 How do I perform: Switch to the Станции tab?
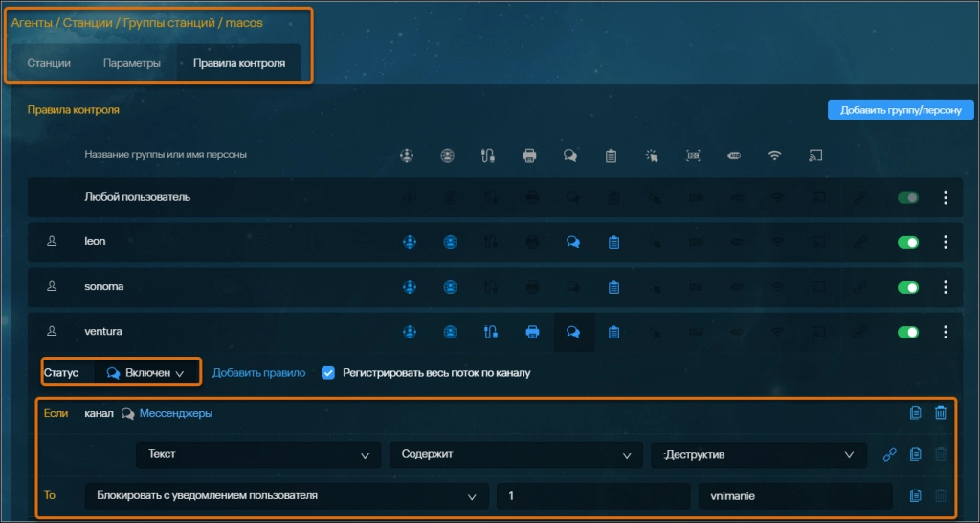[49, 64]
